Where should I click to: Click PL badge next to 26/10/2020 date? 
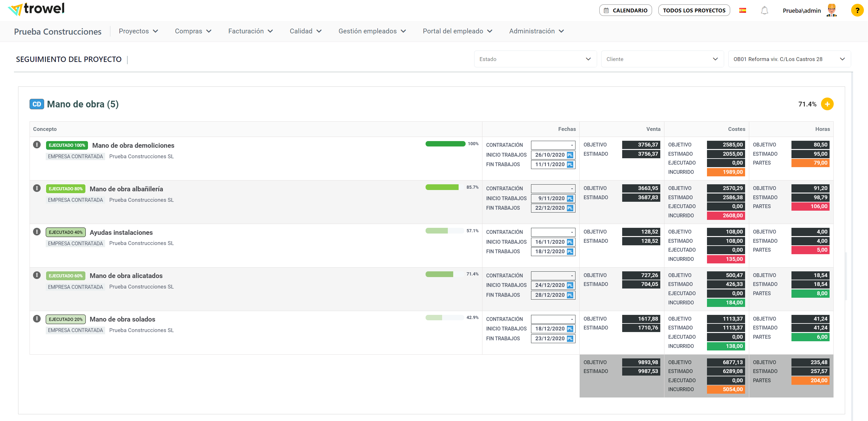coord(570,155)
